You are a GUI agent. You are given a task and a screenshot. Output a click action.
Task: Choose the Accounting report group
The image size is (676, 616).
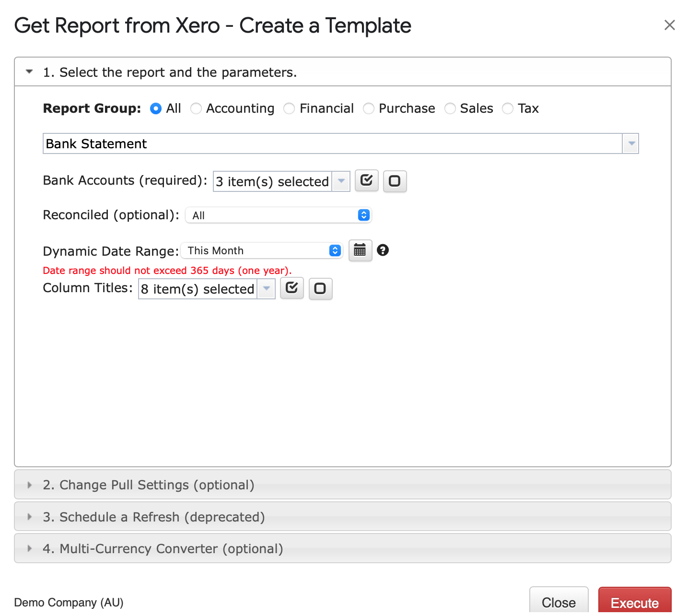click(196, 108)
